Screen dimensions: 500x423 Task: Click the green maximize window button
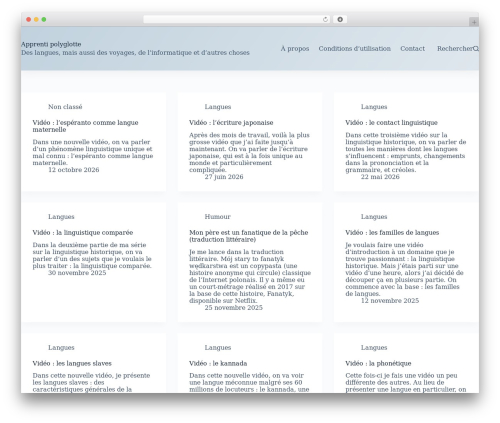[x=44, y=20]
